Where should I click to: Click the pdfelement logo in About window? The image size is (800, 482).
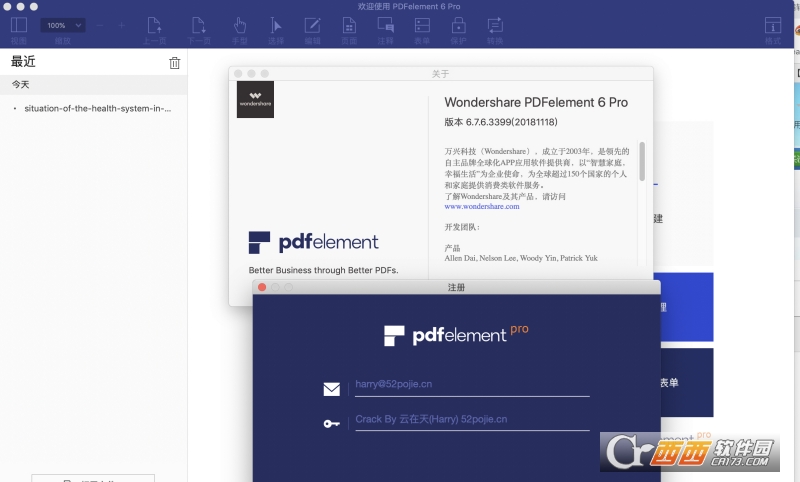tap(313, 242)
